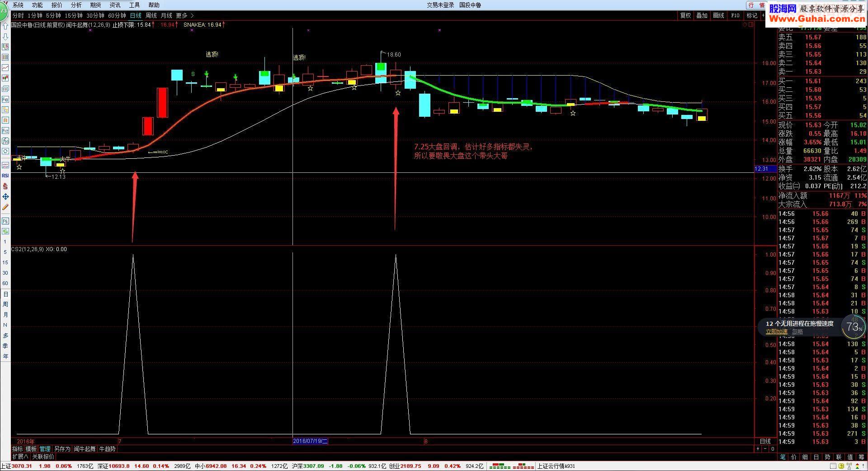The height and width of the screenshot is (471, 868).
Task: Open the 指标 tab below chart
Action: click(18, 449)
